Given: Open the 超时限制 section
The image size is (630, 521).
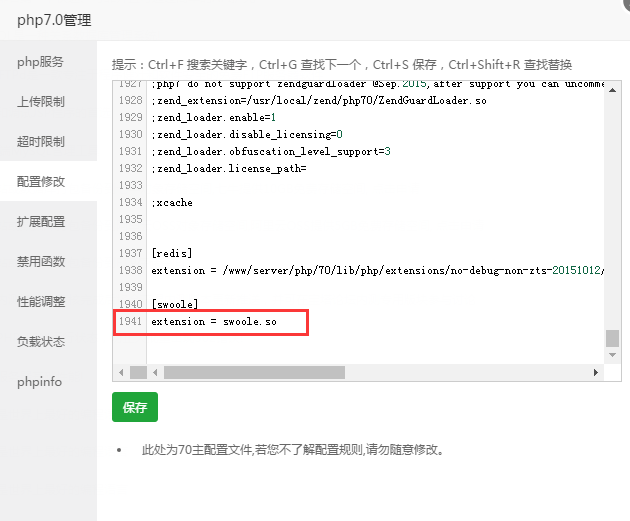Looking at the screenshot, I should point(41,142).
